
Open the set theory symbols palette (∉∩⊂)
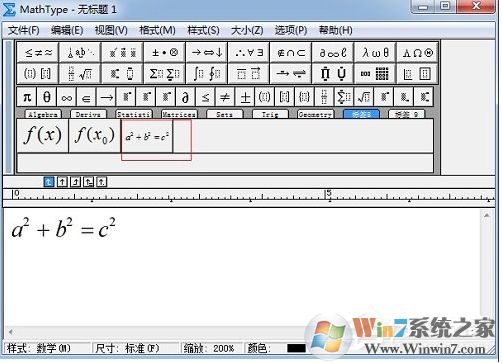pos(291,53)
